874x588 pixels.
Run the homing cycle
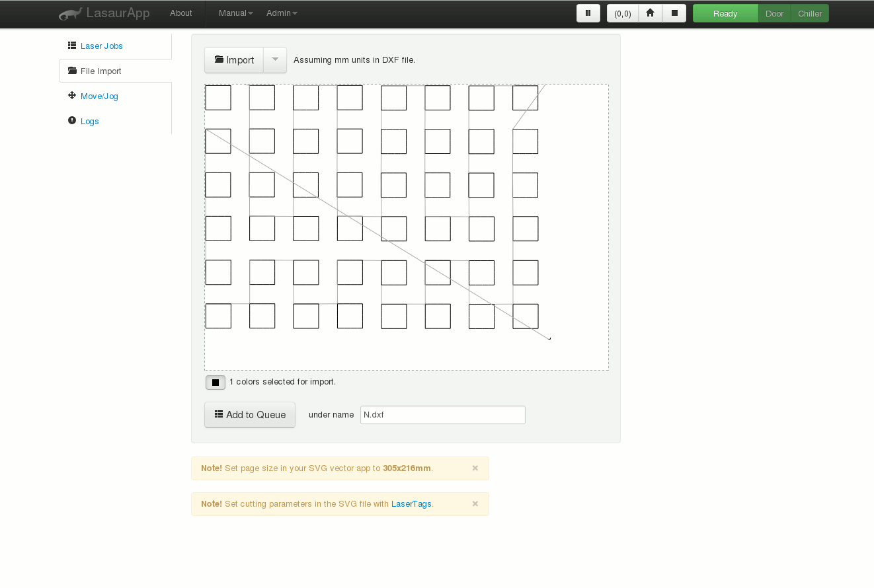[651, 13]
